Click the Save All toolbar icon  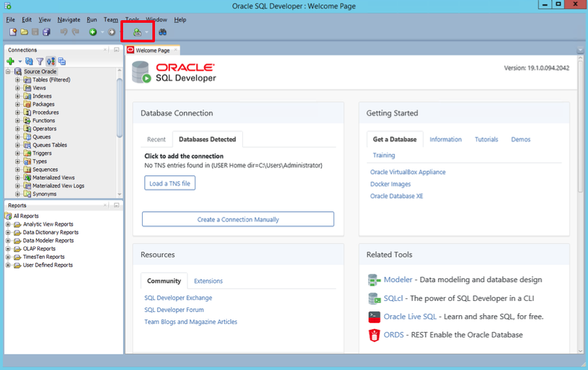[x=46, y=33]
